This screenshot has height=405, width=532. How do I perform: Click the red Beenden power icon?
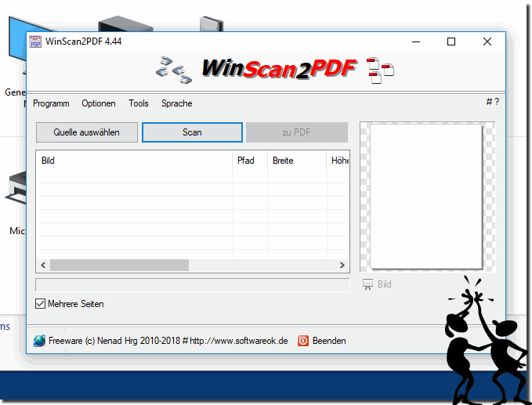[x=303, y=341]
